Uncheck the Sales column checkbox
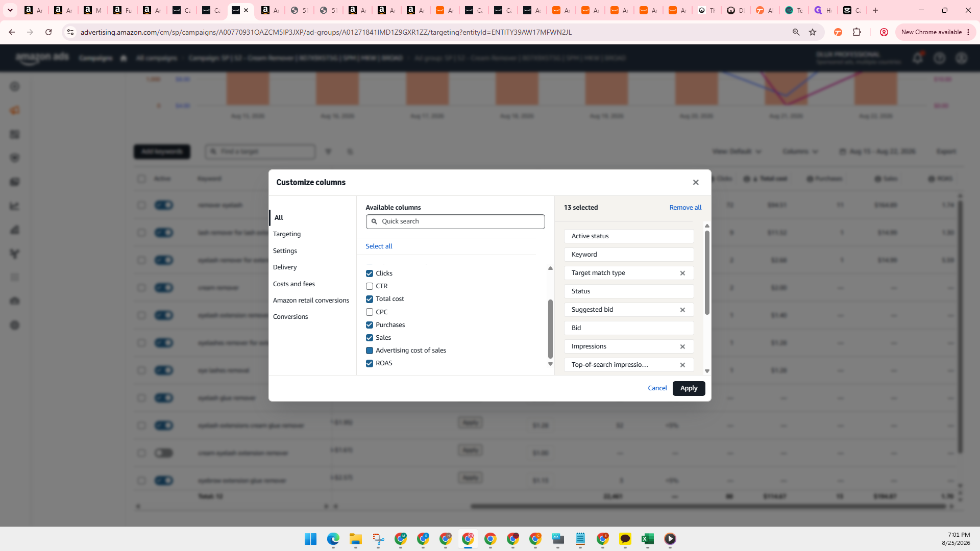This screenshot has height=551, width=980. tap(370, 338)
